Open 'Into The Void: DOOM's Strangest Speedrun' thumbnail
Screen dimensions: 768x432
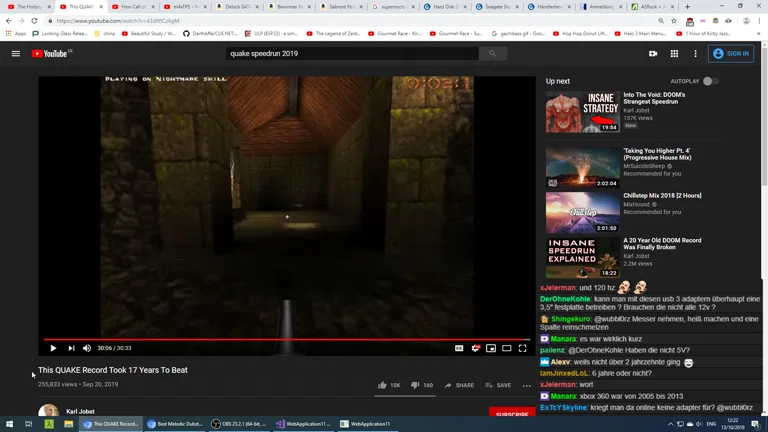[582, 112]
